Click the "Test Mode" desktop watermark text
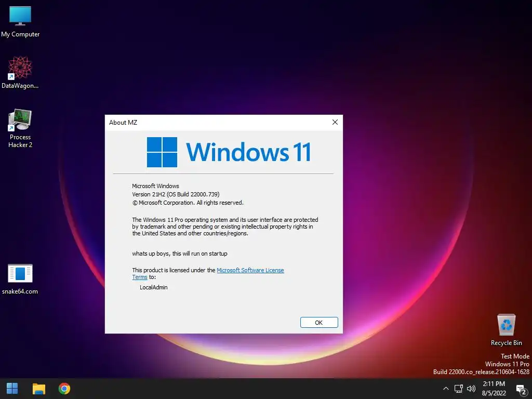This screenshot has width=532, height=399. click(x=515, y=356)
